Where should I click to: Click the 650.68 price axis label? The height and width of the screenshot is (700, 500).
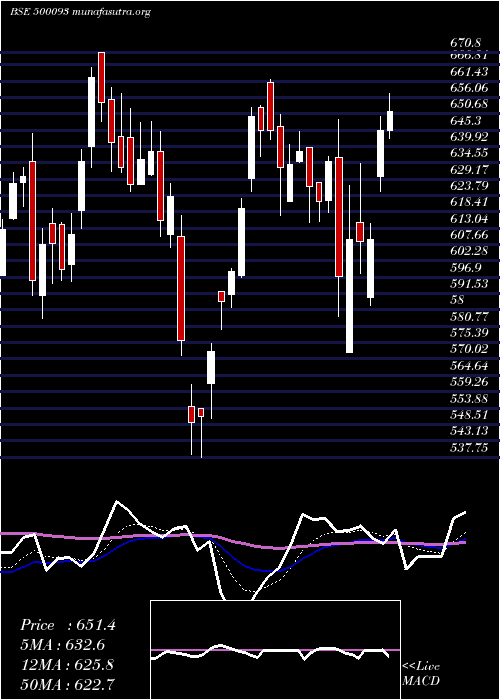[469, 104]
